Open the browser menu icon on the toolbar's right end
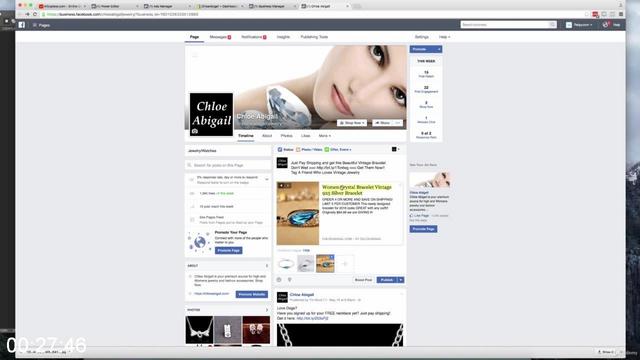 pos(621,14)
